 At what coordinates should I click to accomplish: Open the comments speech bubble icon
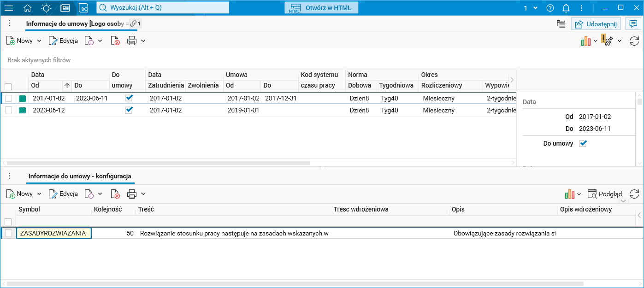634,24
